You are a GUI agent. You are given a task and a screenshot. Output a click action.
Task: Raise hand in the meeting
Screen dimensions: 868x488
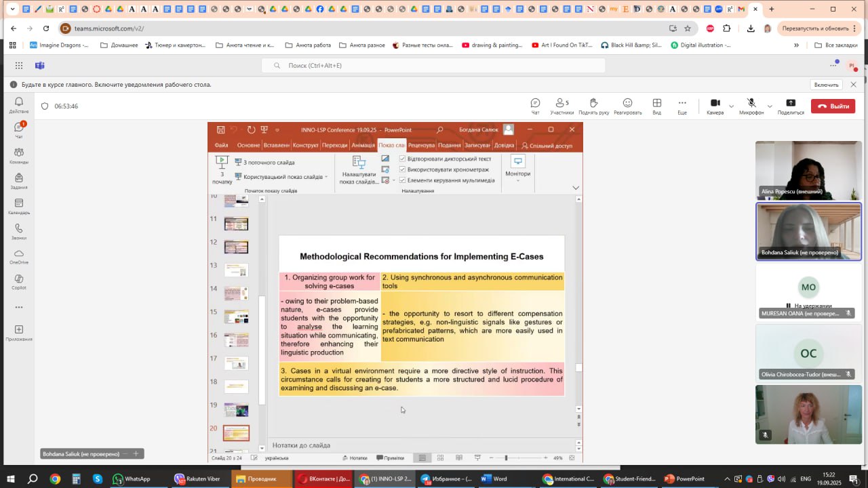[593, 106]
